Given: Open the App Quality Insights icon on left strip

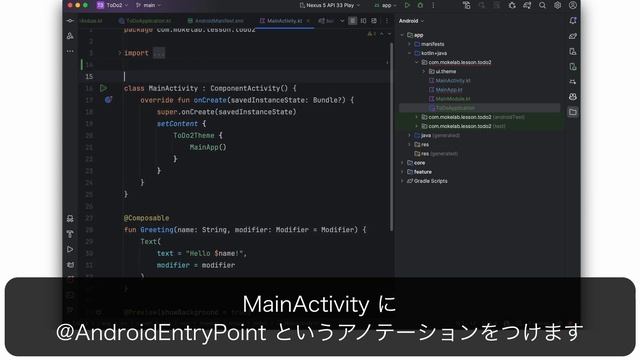Looking at the screenshot, I should 70,219.
